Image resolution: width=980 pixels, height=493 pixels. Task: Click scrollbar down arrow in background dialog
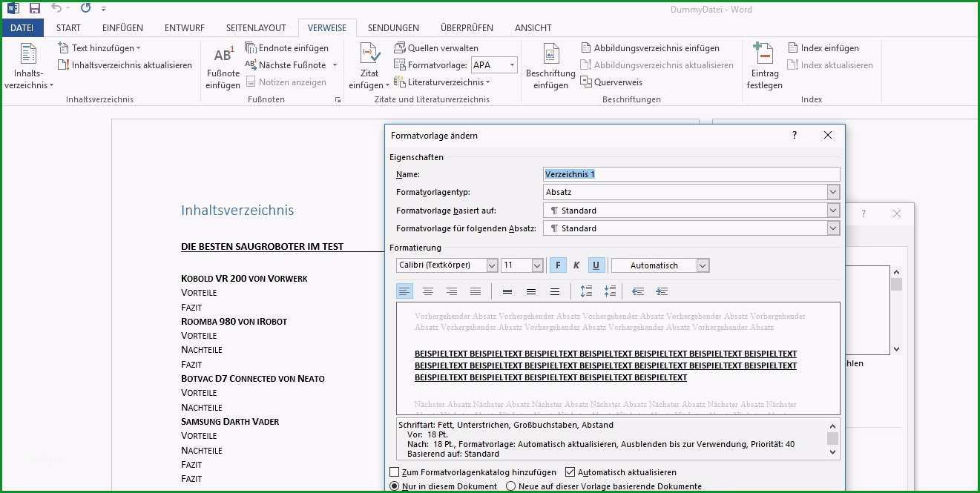tap(896, 348)
